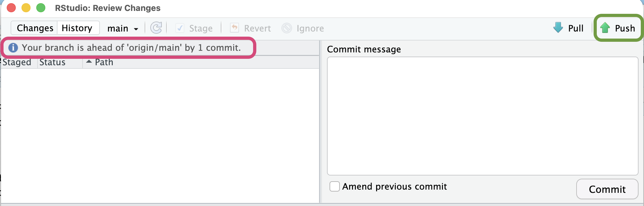Open the main branch dropdown

click(x=123, y=28)
